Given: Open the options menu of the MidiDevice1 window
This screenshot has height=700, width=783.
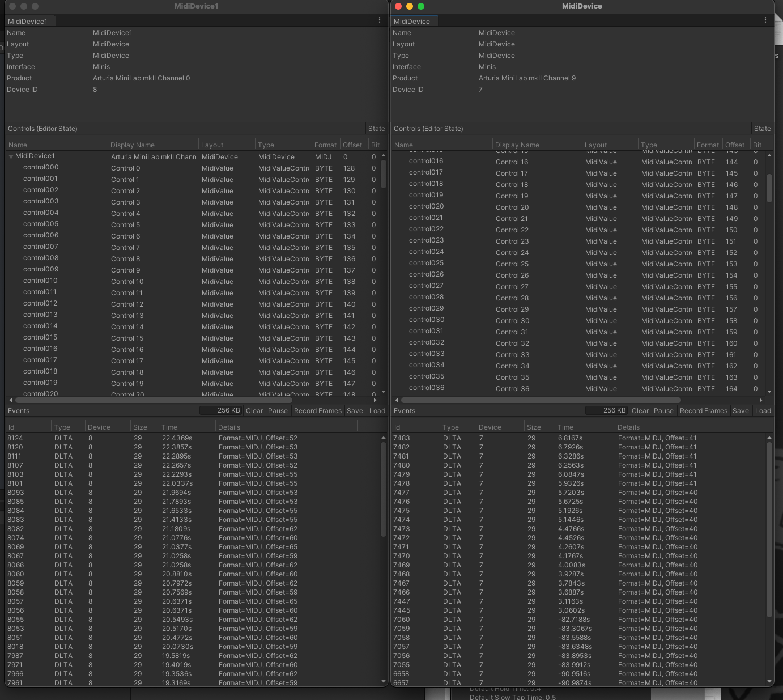Looking at the screenshot, I should pyautogui.click(x=380, y=19).
